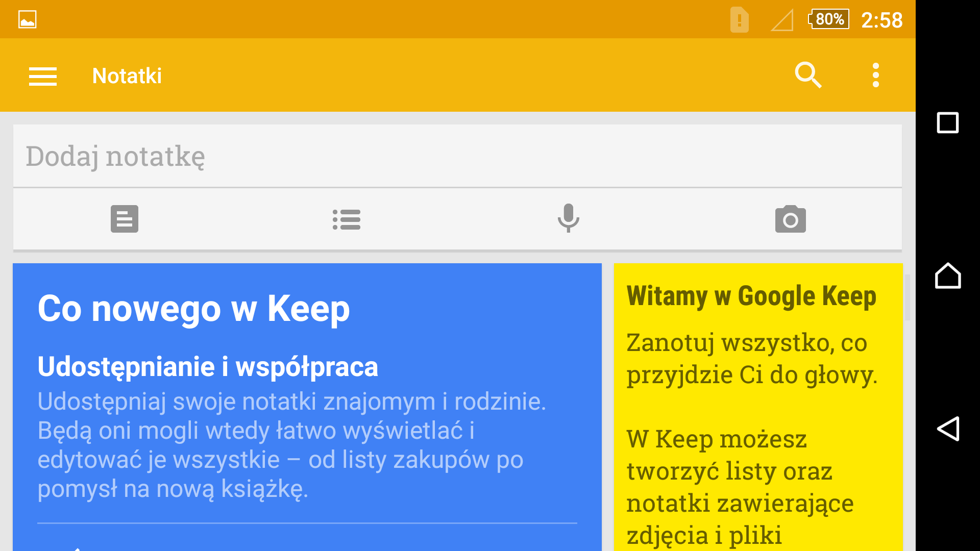
Task: Add a photo note with camera
Action: point(791,219)
